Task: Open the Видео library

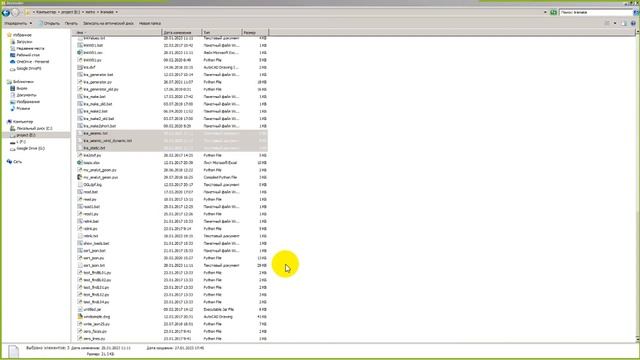Action: (22, 88)
